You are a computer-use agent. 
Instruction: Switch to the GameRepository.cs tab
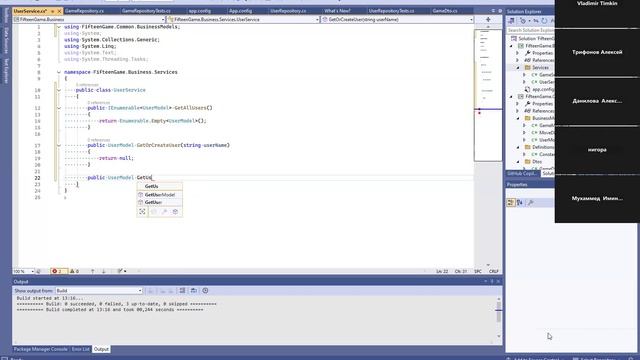84,11
